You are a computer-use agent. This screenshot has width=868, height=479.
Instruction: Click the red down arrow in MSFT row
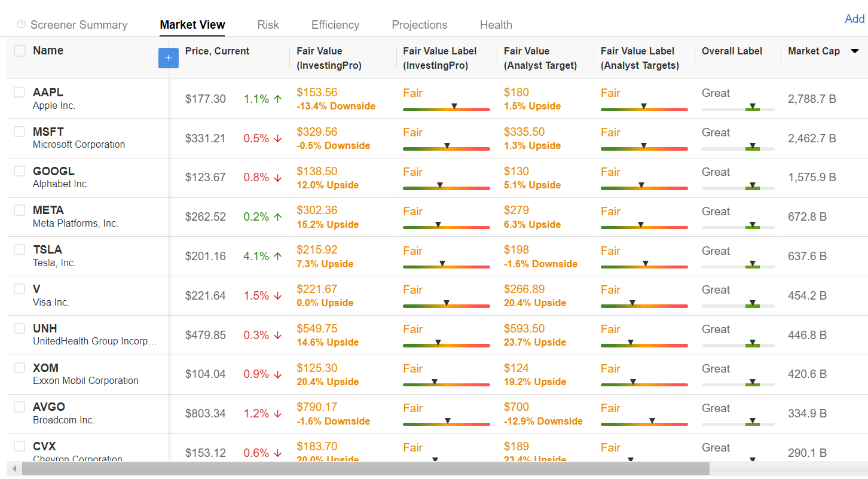click(277, 139)
